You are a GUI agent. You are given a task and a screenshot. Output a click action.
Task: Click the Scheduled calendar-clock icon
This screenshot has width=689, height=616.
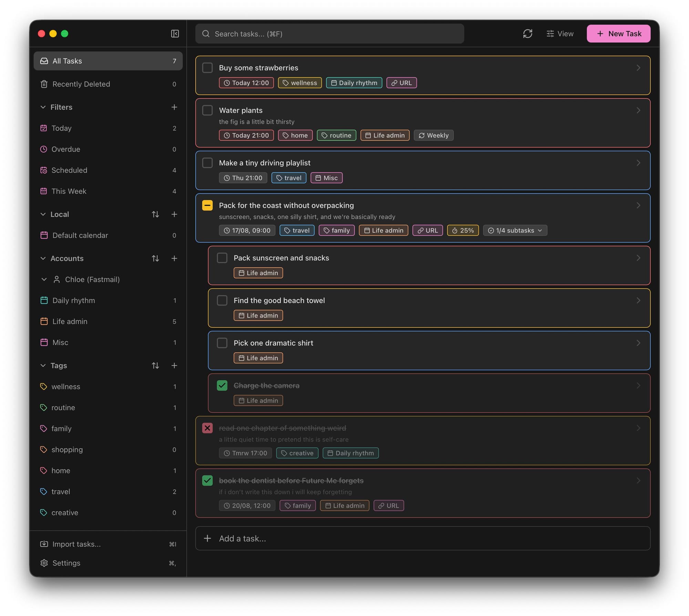43,170
